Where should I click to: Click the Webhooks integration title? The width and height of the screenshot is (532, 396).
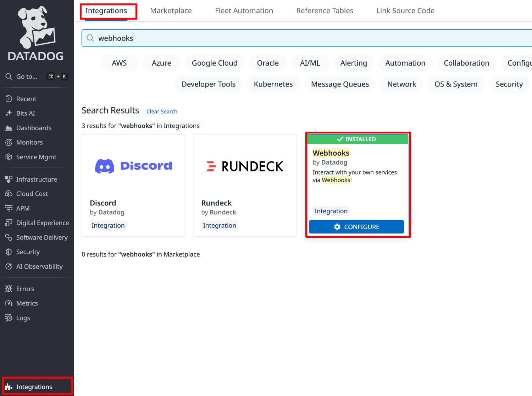tap(331, 153)
